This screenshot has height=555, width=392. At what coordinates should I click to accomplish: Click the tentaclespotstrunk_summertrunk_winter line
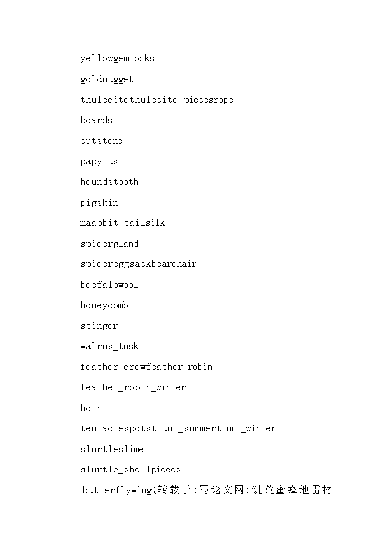pyautogui.click(x=179, y=428)
